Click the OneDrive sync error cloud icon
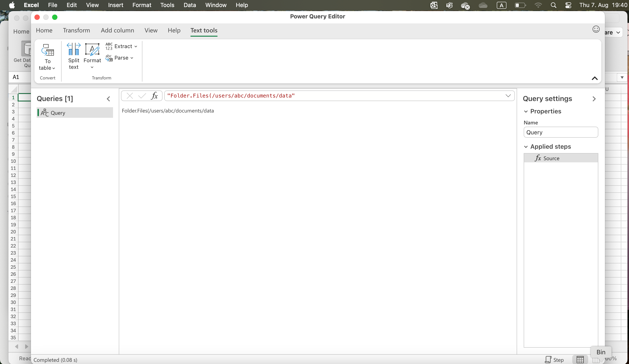This screenshot has height=364, width=629. (465, 5)
